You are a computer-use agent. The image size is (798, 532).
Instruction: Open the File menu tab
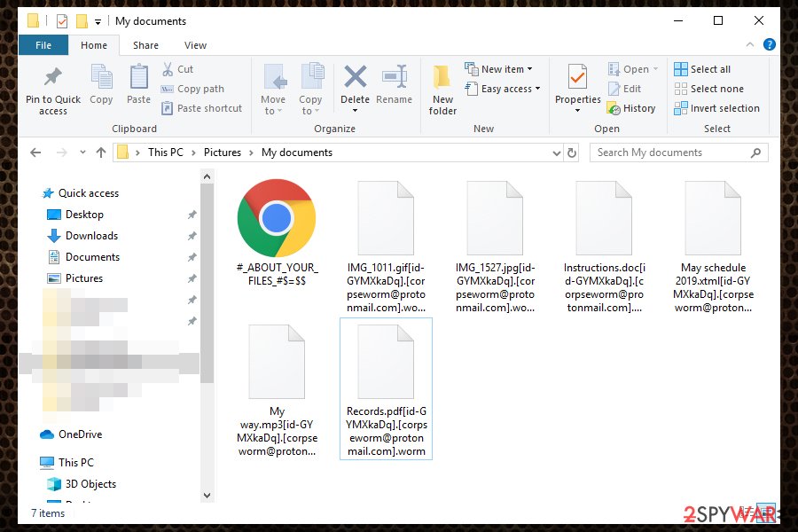tap(43, 45)
